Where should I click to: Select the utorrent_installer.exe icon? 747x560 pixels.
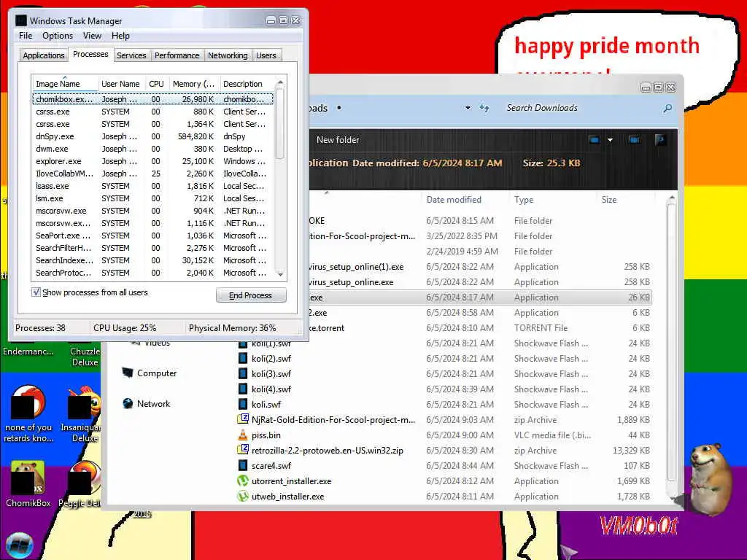click(x=243, y=481)
